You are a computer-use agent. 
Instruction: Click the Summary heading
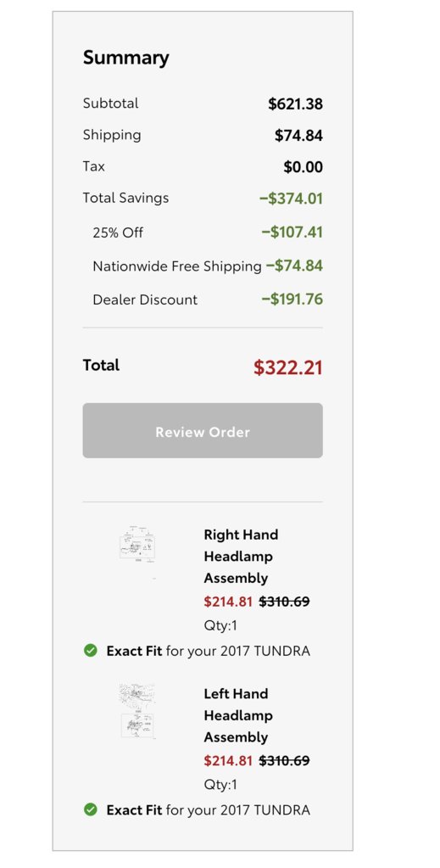coord(126,58)
